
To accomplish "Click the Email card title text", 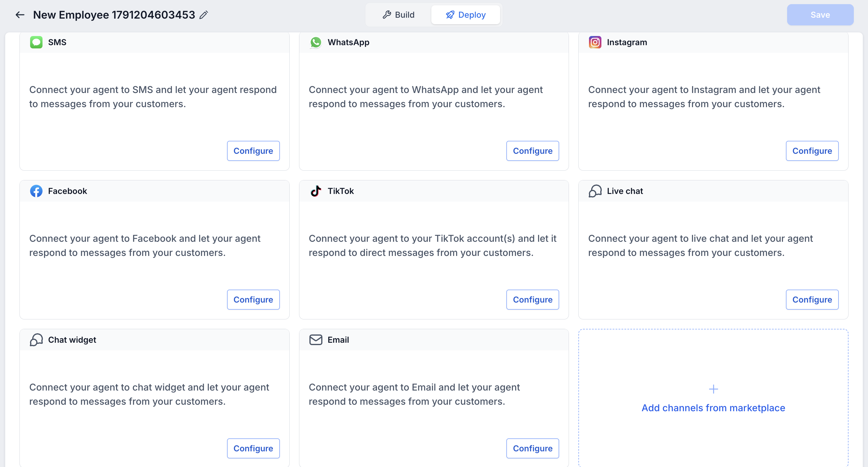I will pos(338,340).
